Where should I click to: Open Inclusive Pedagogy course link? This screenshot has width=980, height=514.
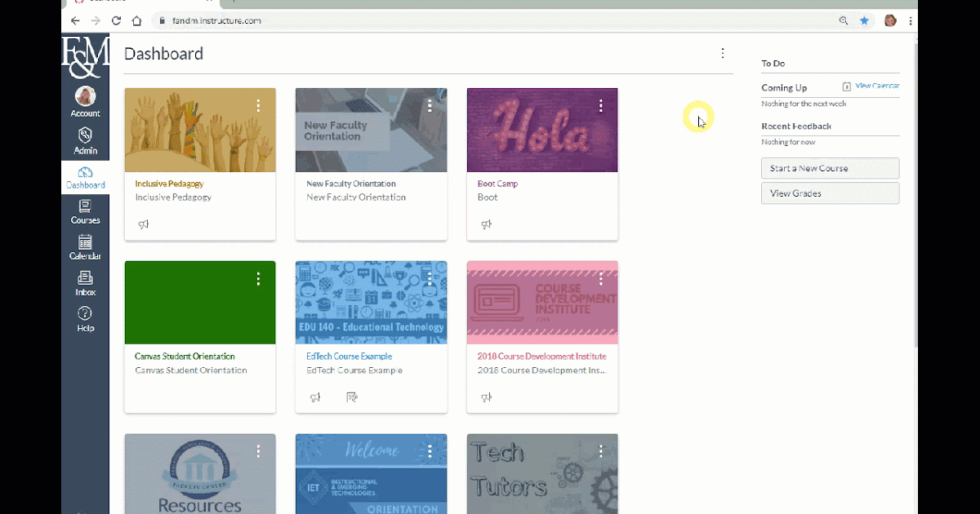[x=169, y=184]
